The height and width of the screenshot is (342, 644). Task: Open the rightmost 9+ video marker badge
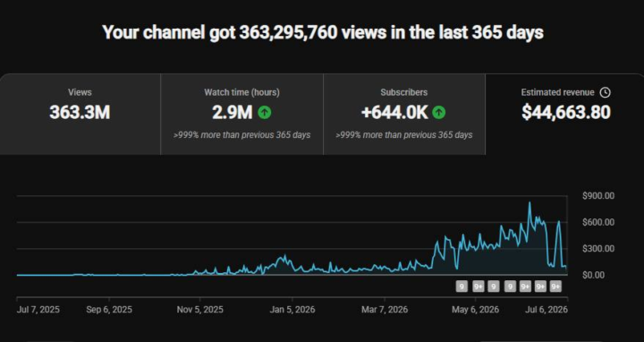coord(555,286)
